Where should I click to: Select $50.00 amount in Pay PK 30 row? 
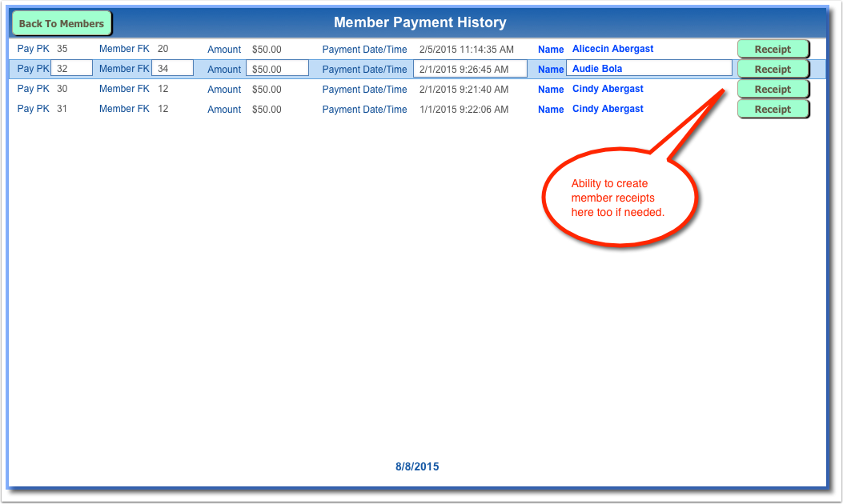[x=267, y=89]
